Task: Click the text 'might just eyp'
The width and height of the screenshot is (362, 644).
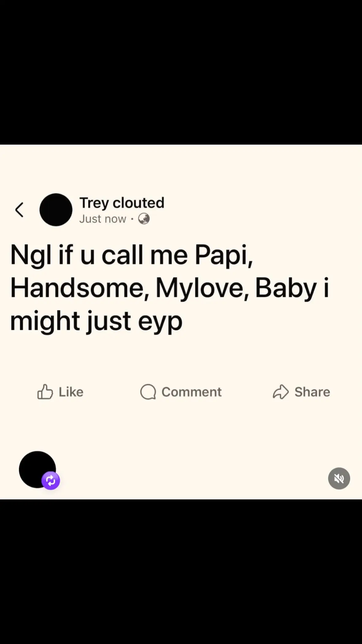Action: (96, 322)
